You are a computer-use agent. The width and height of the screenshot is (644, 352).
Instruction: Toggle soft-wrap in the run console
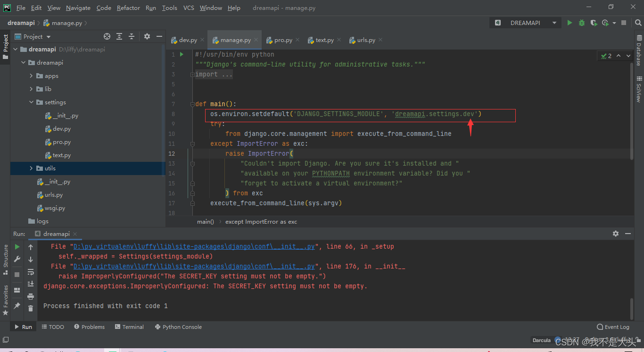(x=31, y=273)
